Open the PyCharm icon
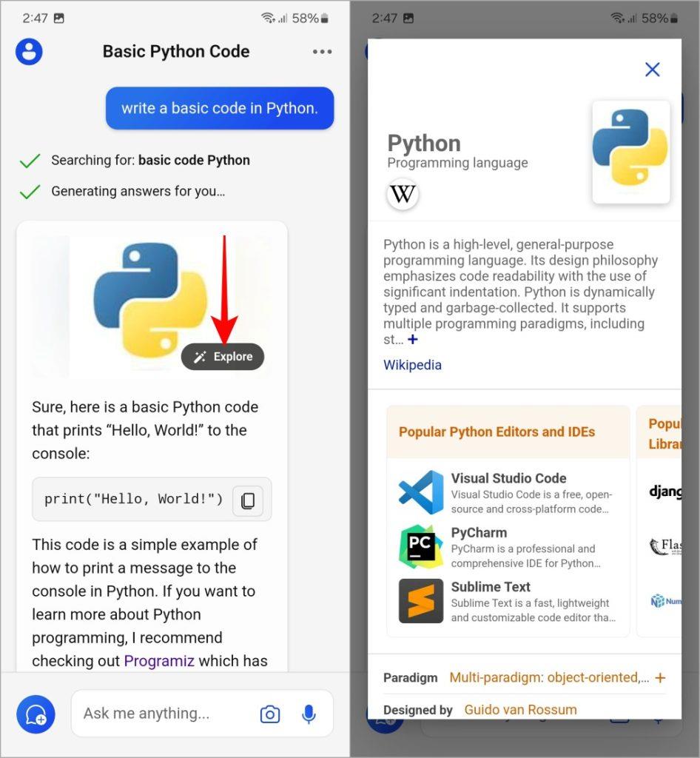700x758 pixels. pos(421,547)
